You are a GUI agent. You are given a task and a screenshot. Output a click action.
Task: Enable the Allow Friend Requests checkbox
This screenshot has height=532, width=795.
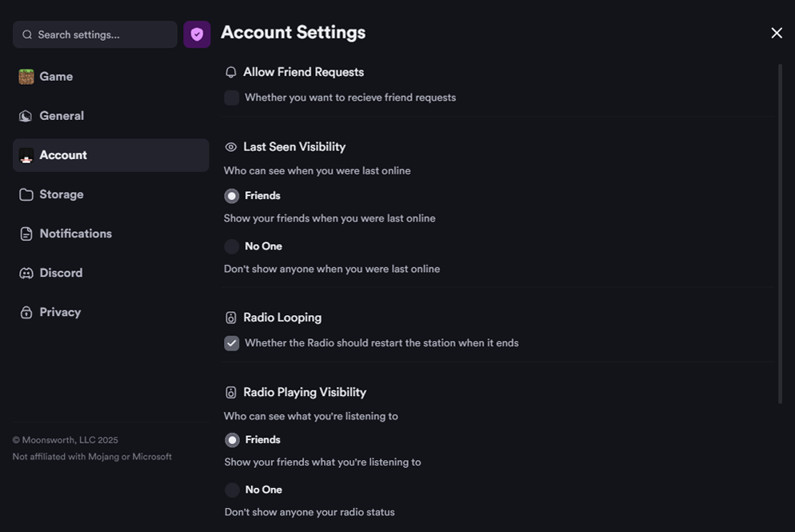[232, 98]
